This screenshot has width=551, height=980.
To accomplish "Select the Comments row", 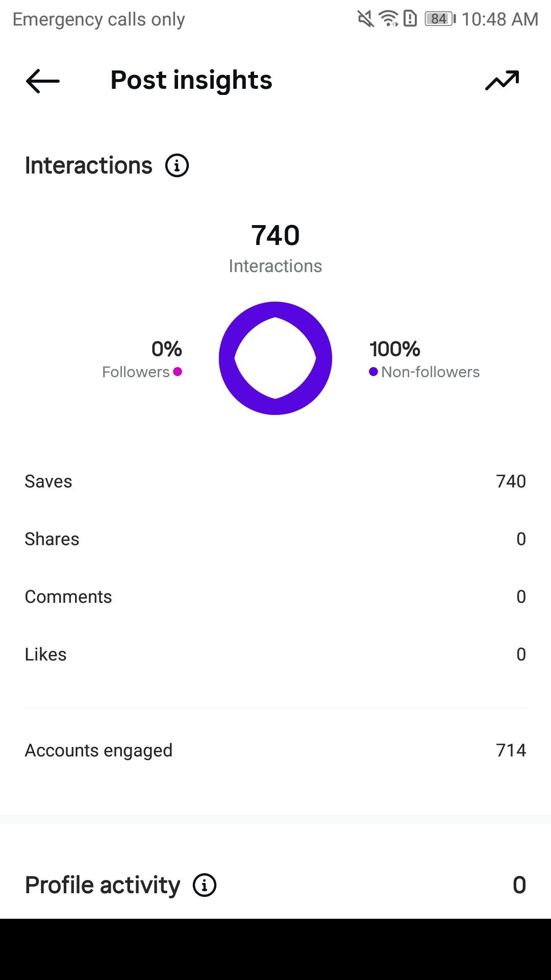I will [275, 597].
